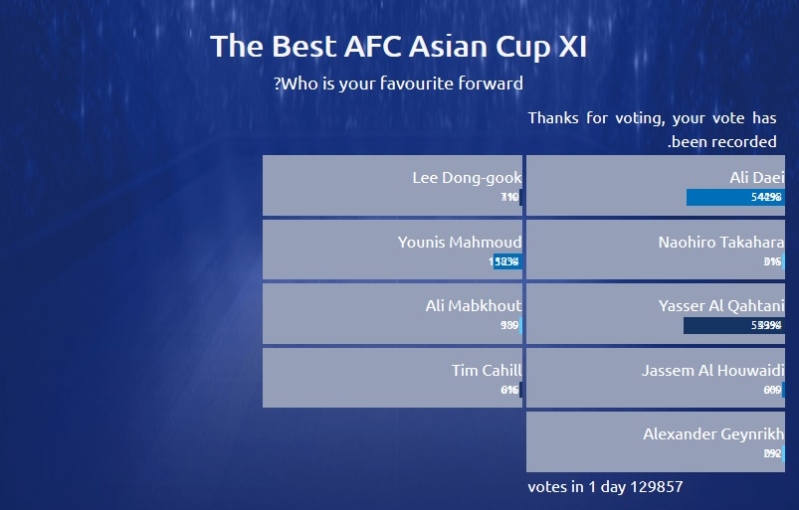
Task: Choose the Alexander Geynrikh card
Action: [x=655, y=442]
